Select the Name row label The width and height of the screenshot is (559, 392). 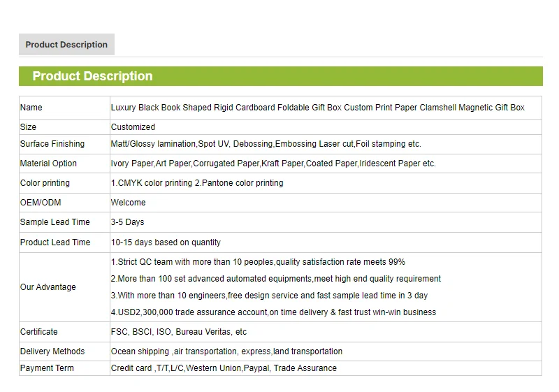(31, 108)
